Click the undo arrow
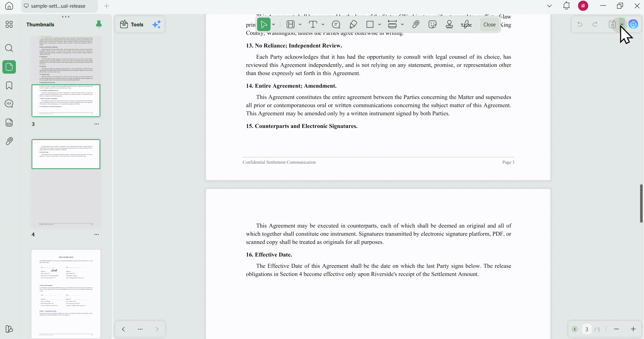644x339 pixels. pos(580,24)
